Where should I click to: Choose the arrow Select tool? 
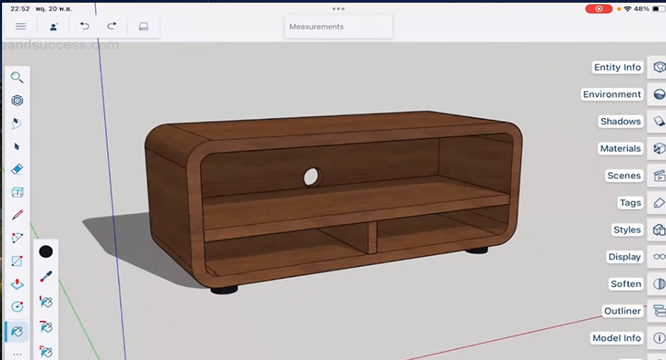tap(17, 146)
